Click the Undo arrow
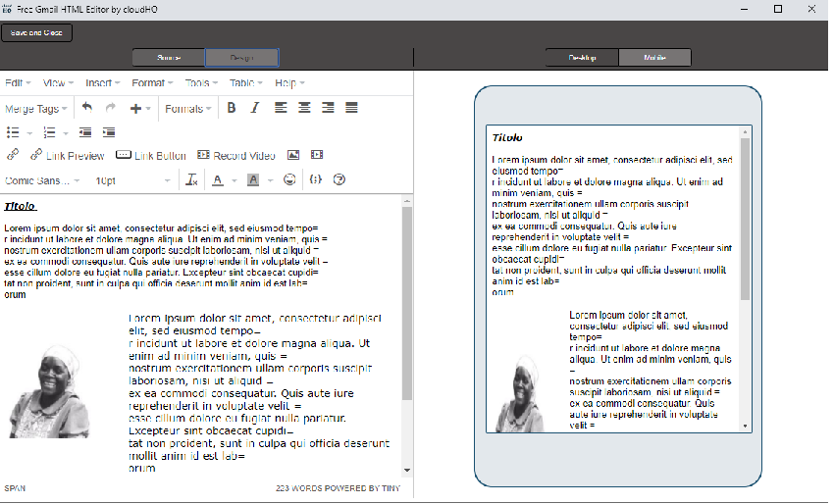 tap(87, 108)
